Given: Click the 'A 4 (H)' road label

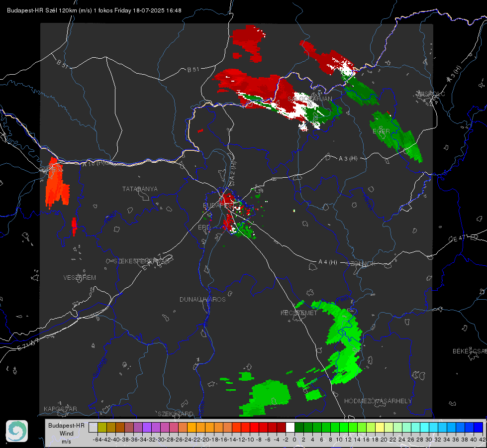Looking at the screenshot, I should [x=328, y=262].
